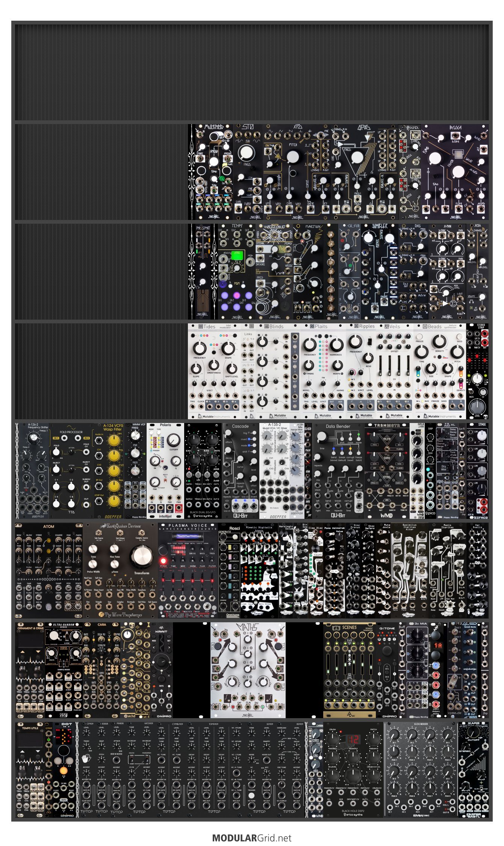The height and width of the screenshot is (846, 504).
Task: Click the STO oscillator module
Action: tap(248, 172)
